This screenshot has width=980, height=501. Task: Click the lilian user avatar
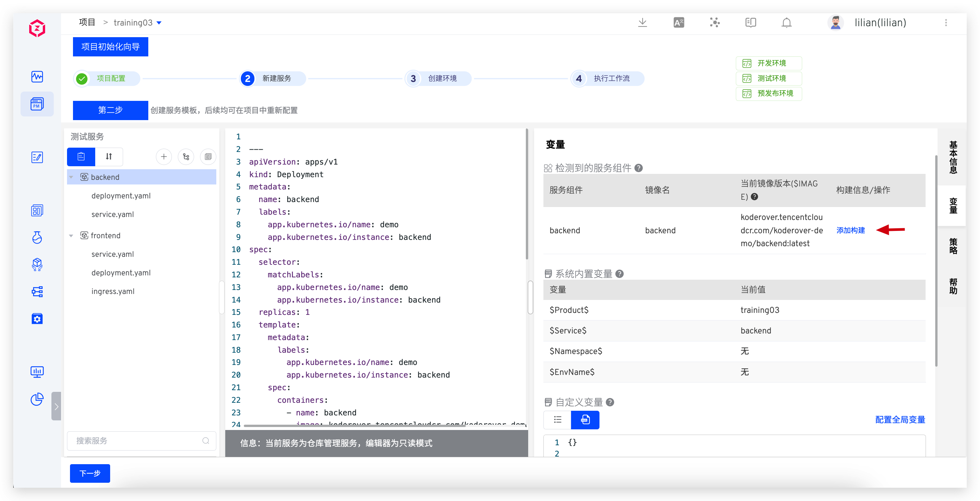pos(835,23)
